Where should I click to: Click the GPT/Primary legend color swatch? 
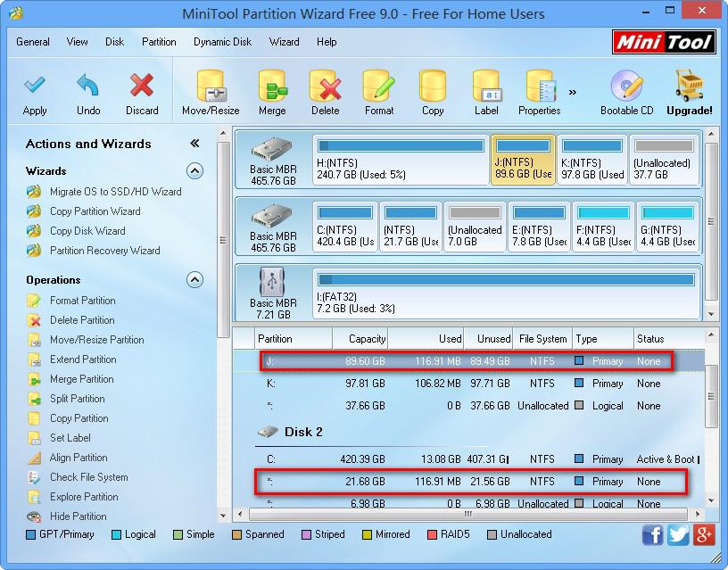tap(30, 534)
